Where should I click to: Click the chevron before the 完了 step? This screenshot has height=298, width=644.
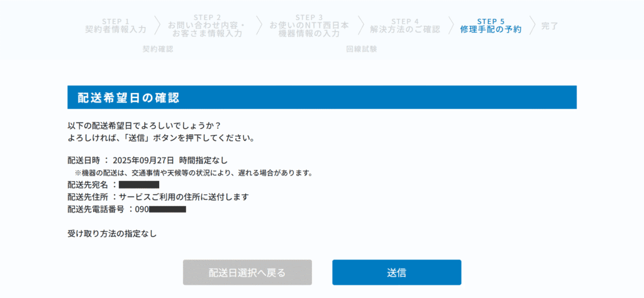(532, 26)
